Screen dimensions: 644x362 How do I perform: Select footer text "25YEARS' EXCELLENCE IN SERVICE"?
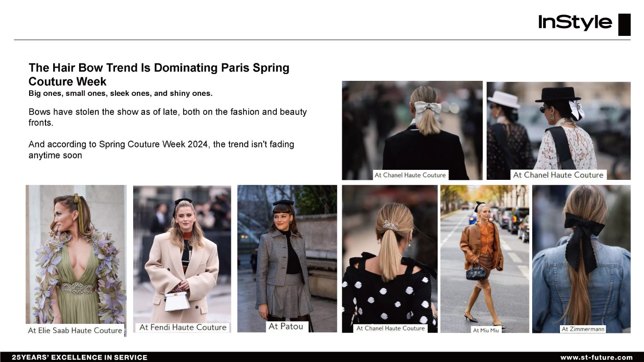[80, 357]
